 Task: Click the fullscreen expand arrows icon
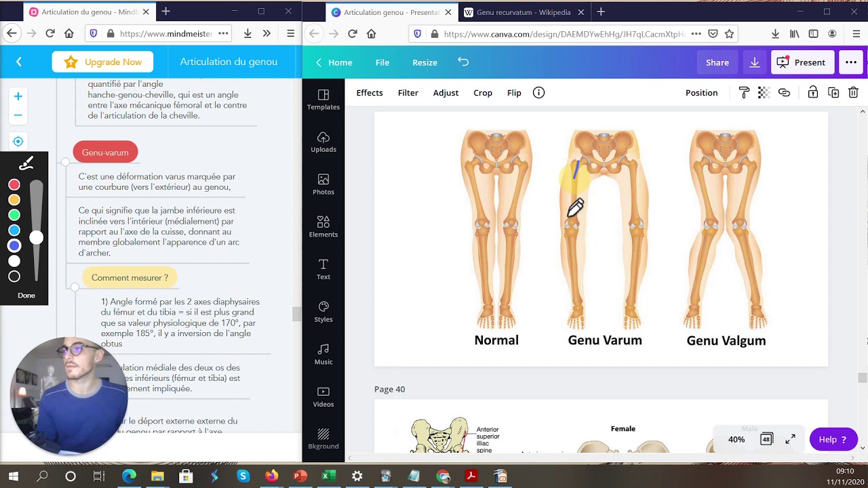[x=790, y=439]
